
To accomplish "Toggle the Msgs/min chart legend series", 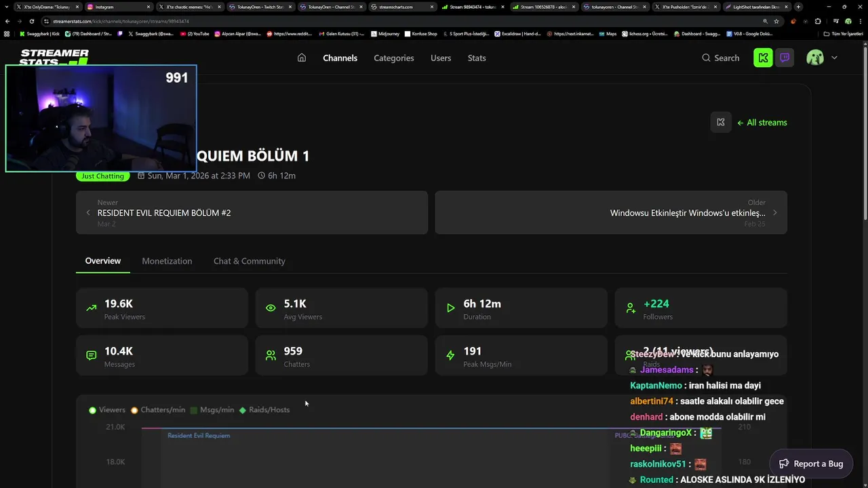I will [212, 410].
